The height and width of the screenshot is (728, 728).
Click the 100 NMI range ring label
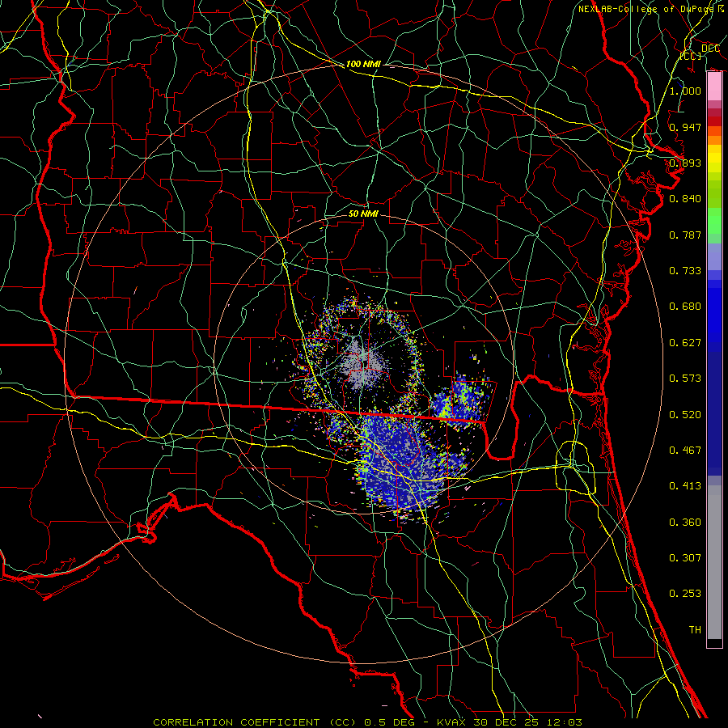tap(363, 64)
